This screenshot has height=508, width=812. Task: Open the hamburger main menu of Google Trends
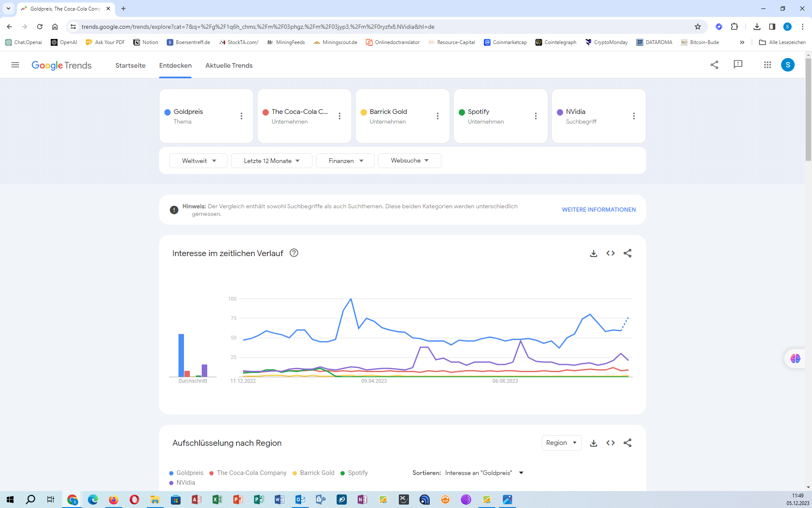(15, 65)
